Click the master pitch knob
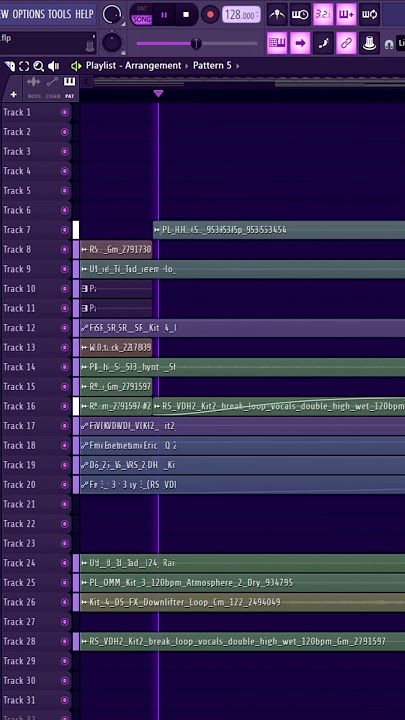 pyautogui.click(x=112, y=43)
